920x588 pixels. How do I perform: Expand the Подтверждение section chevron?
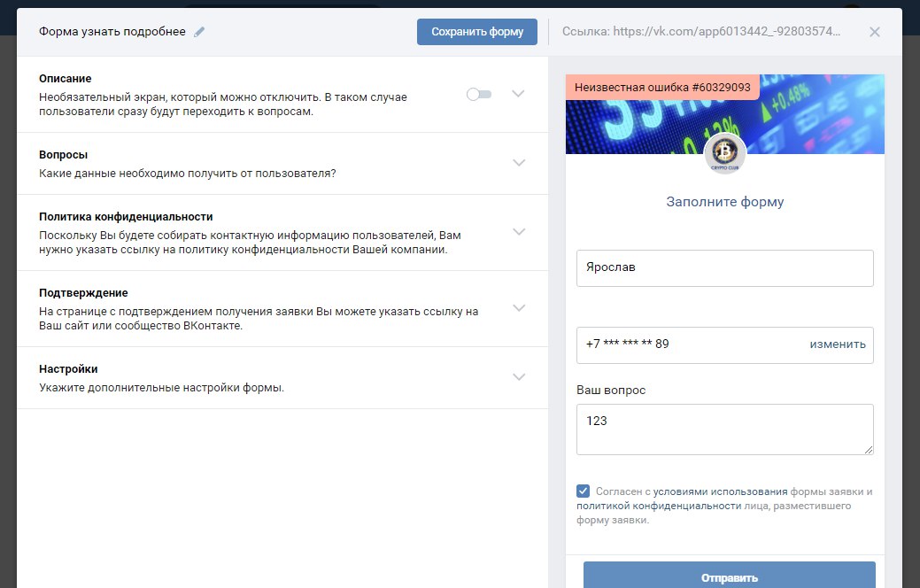[519, 308]
